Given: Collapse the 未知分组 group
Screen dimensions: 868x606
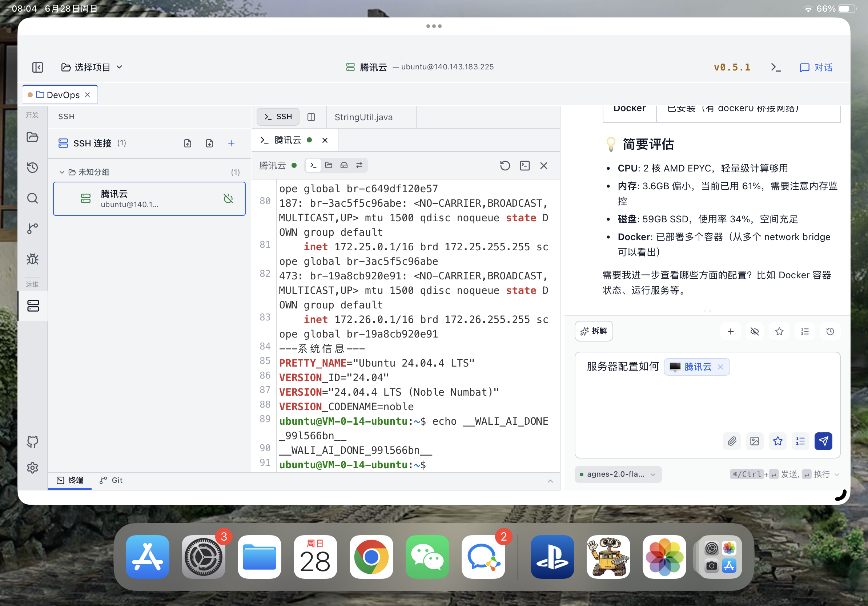Looking at the screenshot, I should coord(62,172).
